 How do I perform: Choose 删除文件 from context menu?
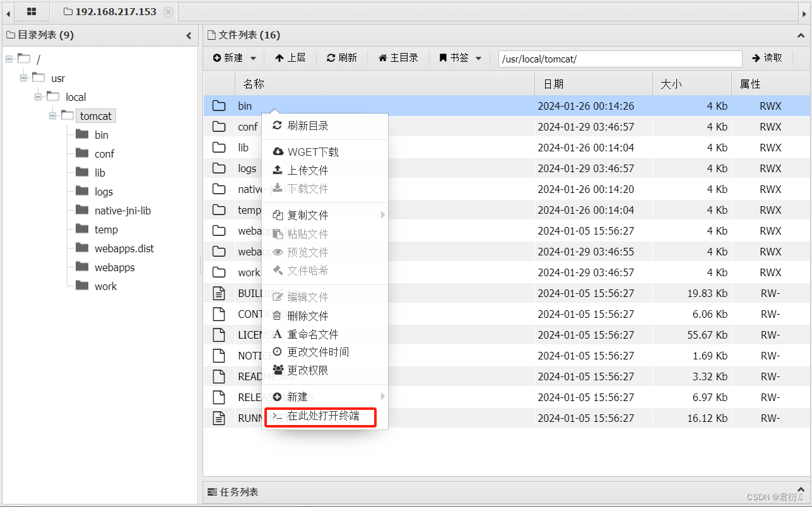(325, 315)
